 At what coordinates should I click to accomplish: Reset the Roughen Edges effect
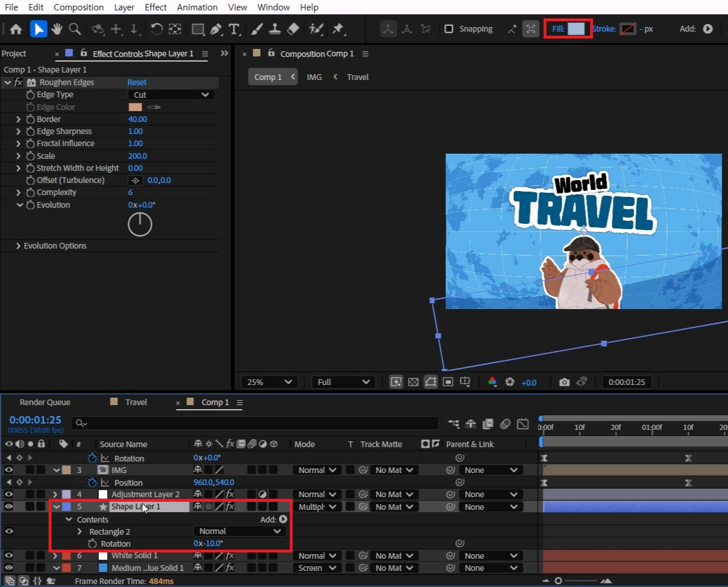pyautogui.click(x=137, y=82)
